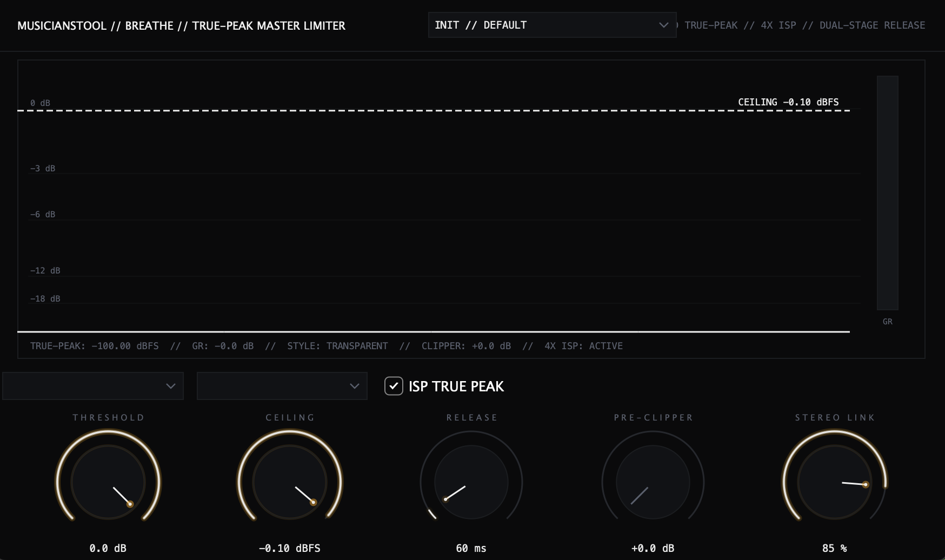Click the TRUE-PEAK: -100.00 dBFS readout
The width and height of the screenshot is (945, 560).
[95, 346]
